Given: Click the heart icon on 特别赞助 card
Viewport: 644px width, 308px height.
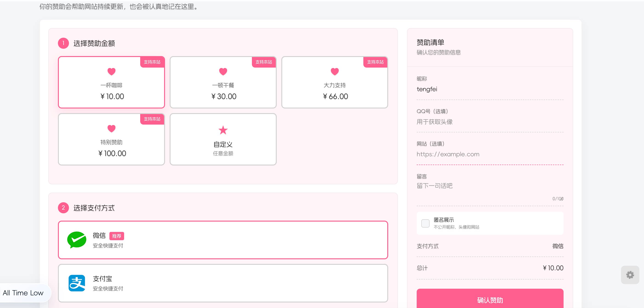Looking at the screenshot, I should (111, 128).
